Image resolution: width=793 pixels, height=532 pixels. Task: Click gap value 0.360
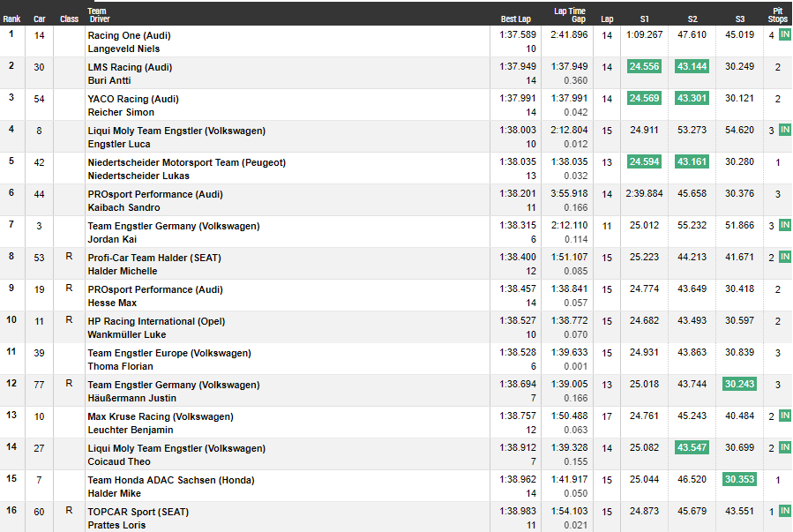(x=575, y=80)
